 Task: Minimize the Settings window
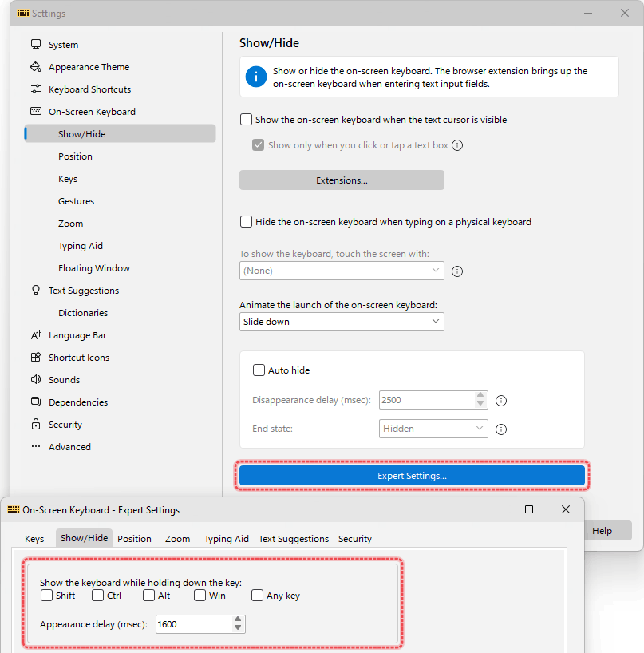(x=588, y=13)
